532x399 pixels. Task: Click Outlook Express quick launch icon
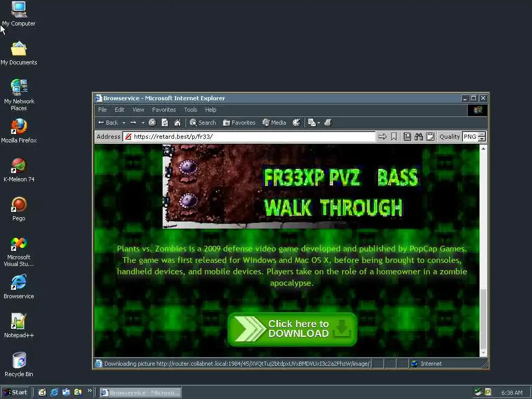(x=66, y=393)
